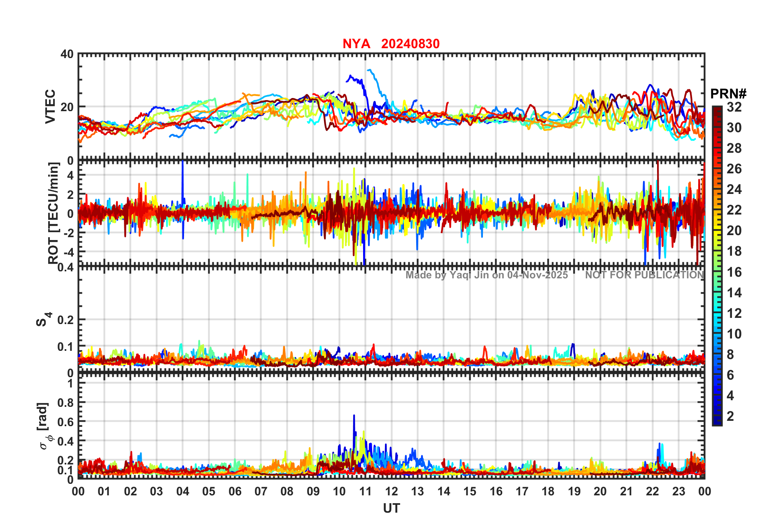Click VTEC axis tick label 40
The image size is (783, 532).
[67, 54]
